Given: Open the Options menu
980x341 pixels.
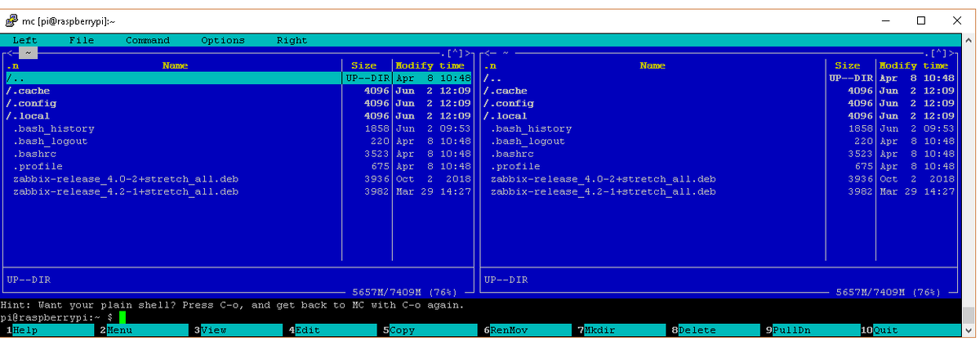Looking at the screenshot, I should (223, 40).
